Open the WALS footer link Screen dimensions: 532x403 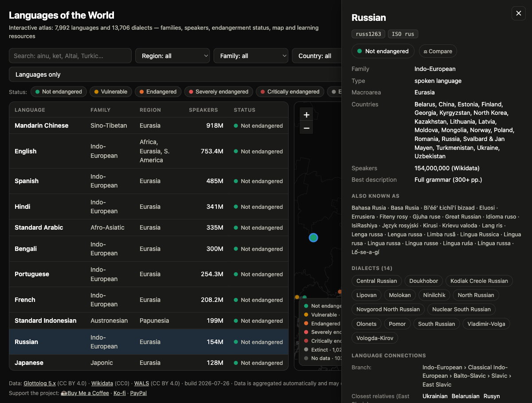[141, 383]
